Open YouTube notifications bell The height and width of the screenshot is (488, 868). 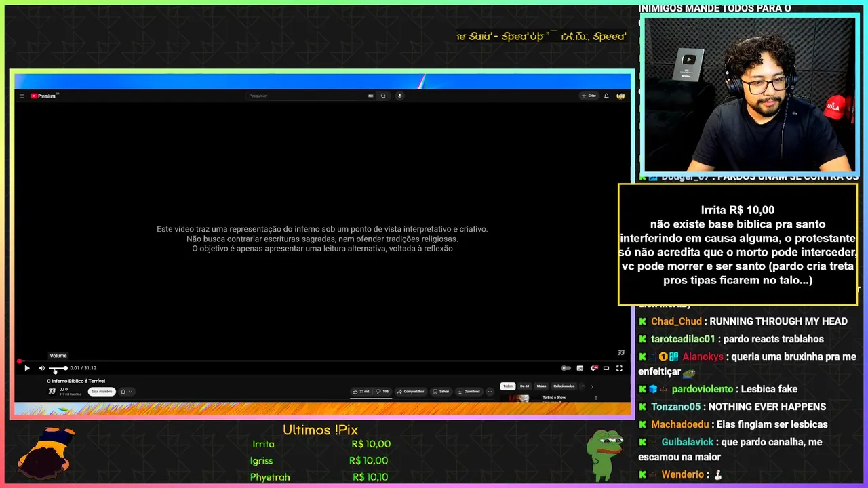pyautogui.click(x=606, y=96)
